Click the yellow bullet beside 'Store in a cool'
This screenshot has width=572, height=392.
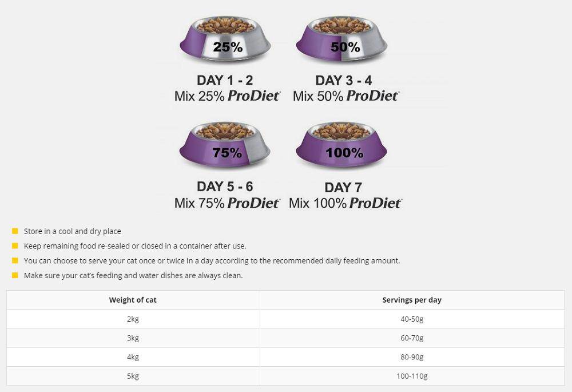point(15,231)
